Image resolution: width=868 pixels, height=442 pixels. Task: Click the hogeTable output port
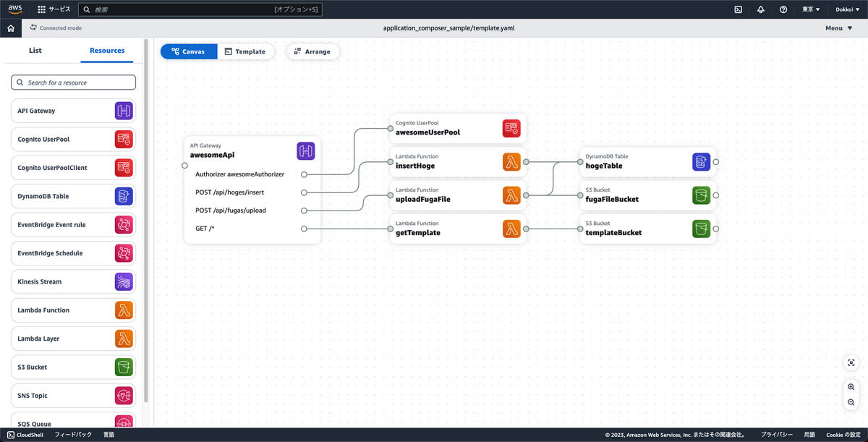pos(716,162)
